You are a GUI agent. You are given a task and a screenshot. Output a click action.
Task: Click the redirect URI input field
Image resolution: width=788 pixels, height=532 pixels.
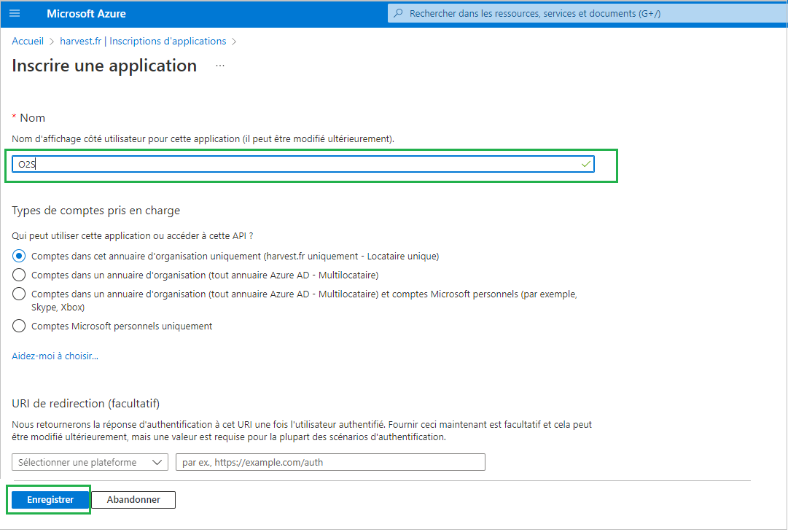pos(330,462)
